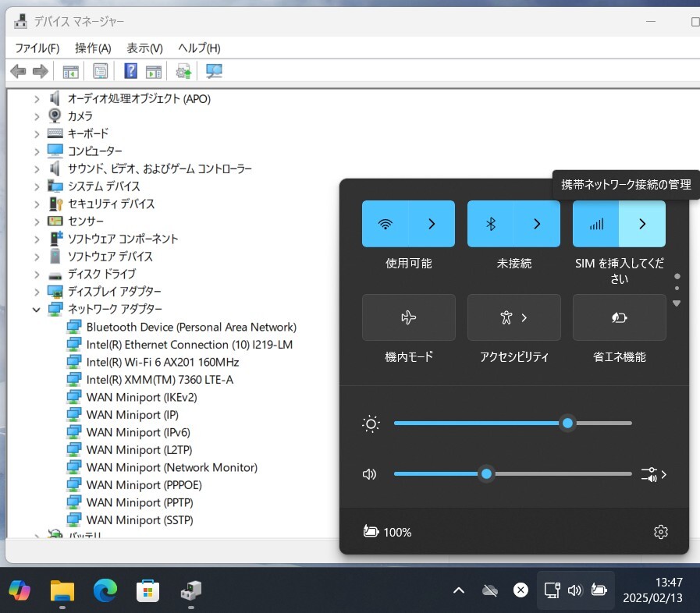700x613 pixels.
Task: Show hidden system tray icons
Action: coord(459,590)
